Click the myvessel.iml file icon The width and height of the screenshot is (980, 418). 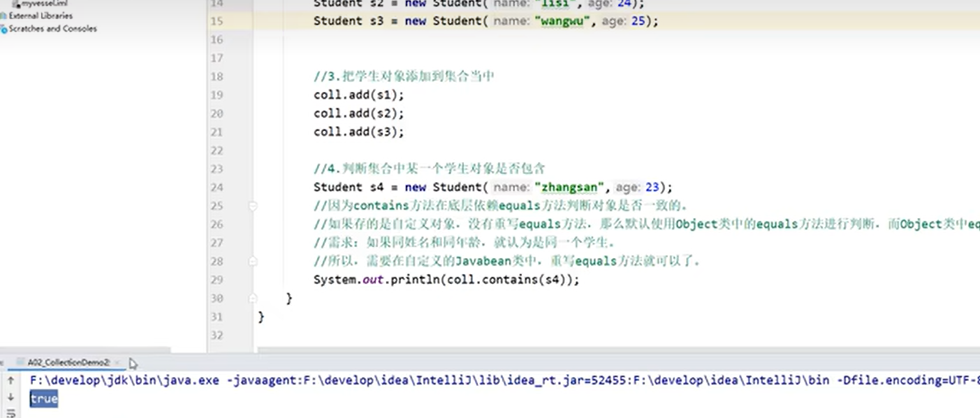click(16, 4)
